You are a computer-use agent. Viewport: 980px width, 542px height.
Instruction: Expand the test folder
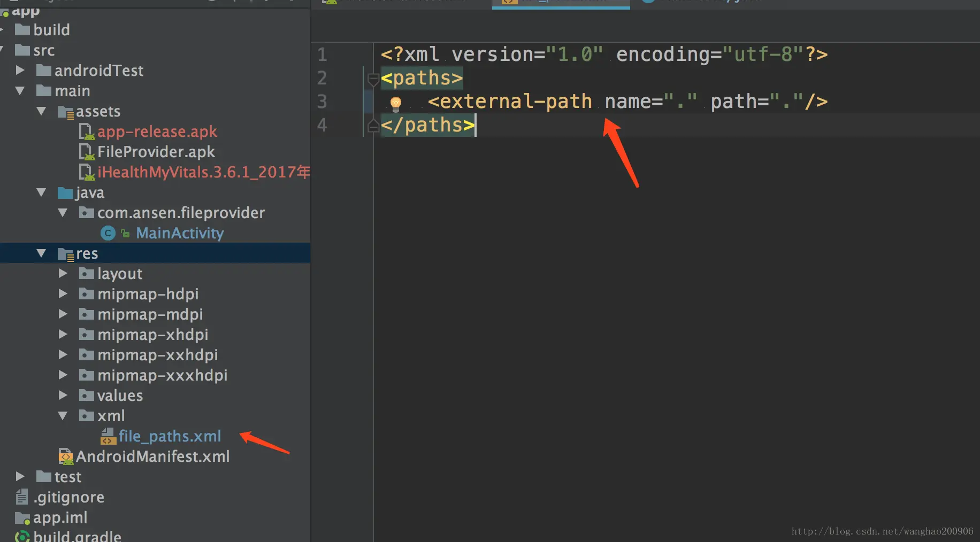20,476
